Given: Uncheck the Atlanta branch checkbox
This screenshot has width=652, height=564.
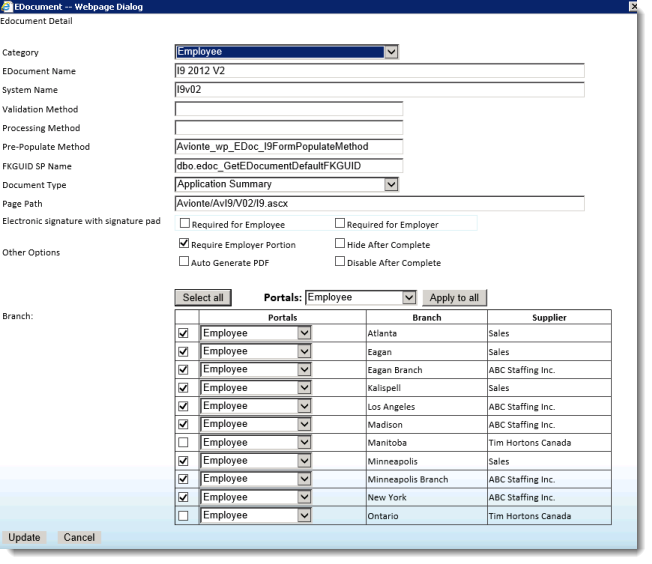Looking at the screenshot, I should [x=183, y=333].
